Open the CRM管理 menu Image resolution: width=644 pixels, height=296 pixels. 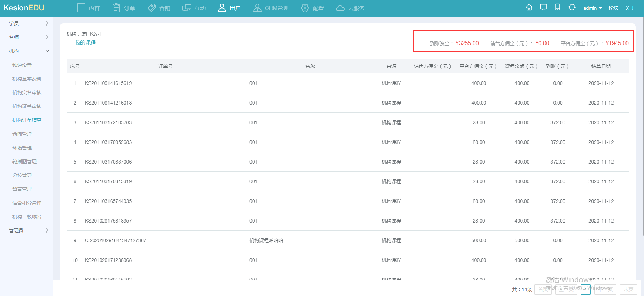pos(271,8)
